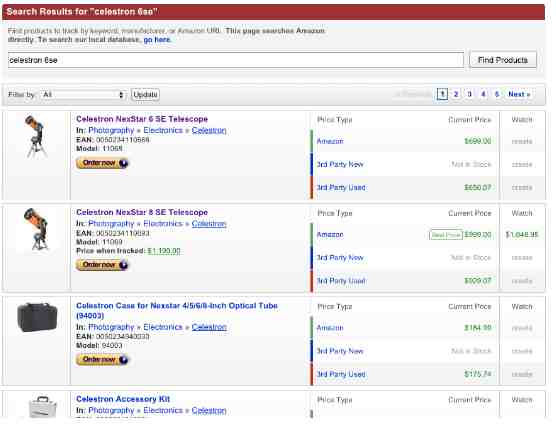Click the Best Price badge on NexStar 8 SE
The image size is (556, 425).
click(446, 235)
